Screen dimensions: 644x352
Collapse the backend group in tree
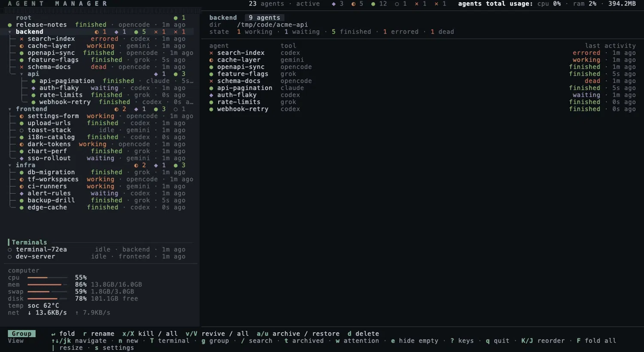[x=10, y=32]
